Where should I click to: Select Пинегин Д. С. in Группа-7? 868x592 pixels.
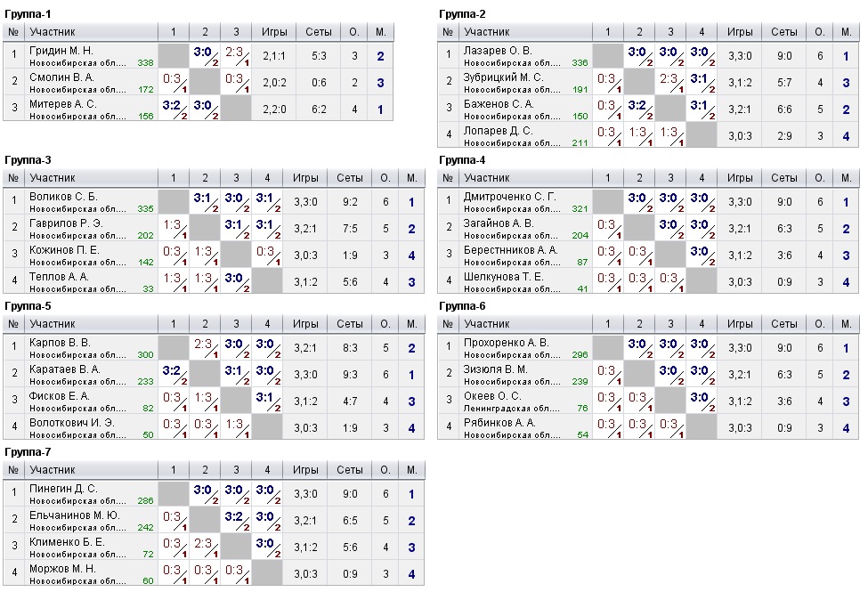click(63, 488)
